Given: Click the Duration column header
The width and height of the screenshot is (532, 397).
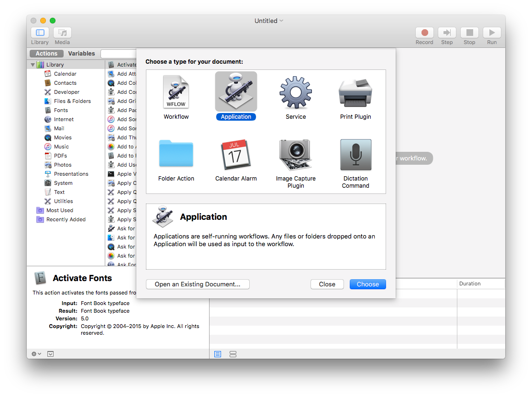Looking at the screenshot, I should [x=481, y=284].
